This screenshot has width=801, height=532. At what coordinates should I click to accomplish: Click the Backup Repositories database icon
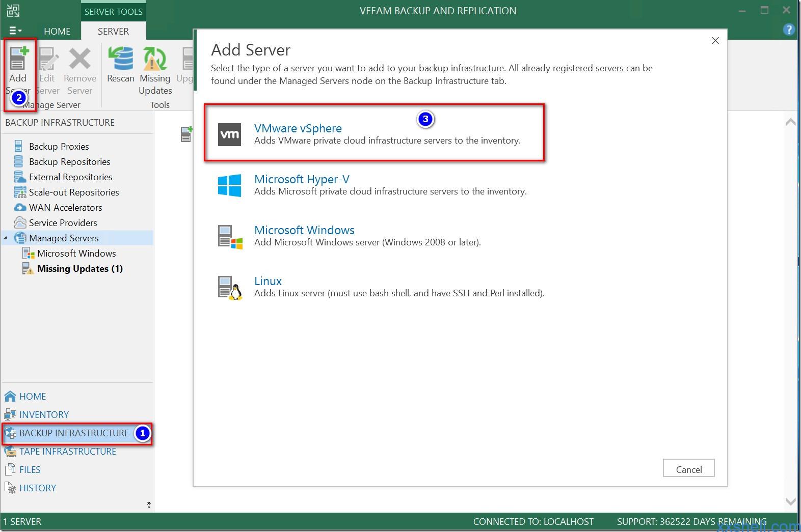pos(18,161)
